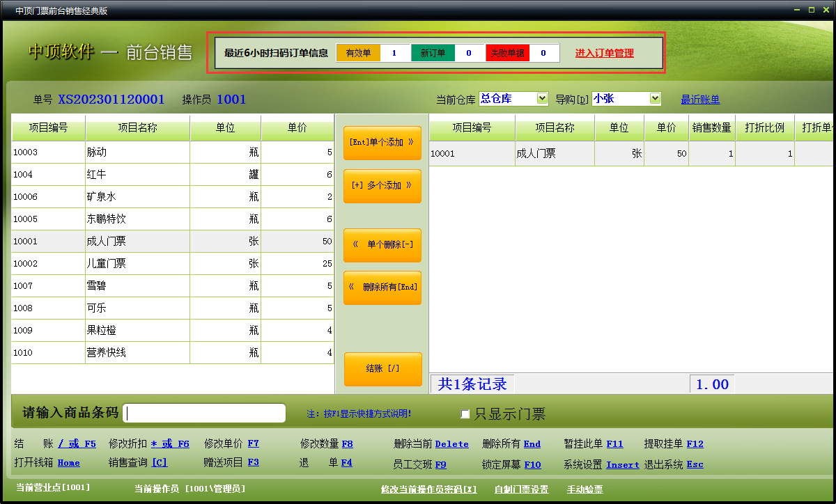The height and width of the screenshot is (504, 836).
Task: Minimize the 中顶门票前台销售 window
Action: tap(798, 10)
